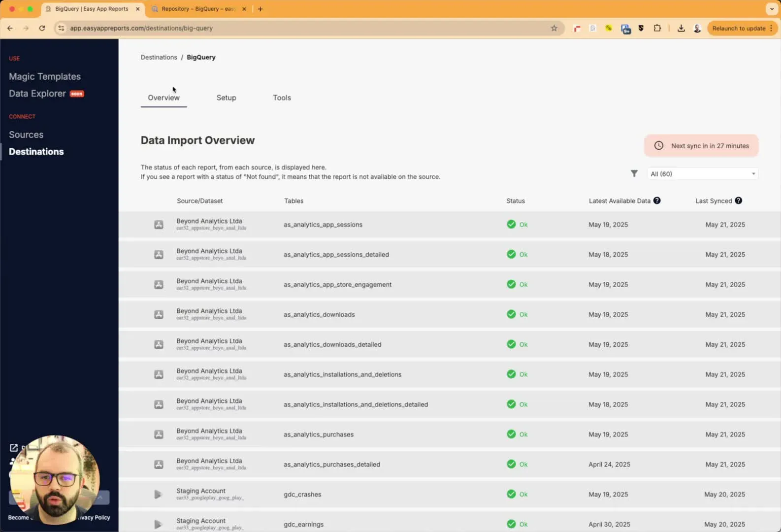Switch to the Setup tab
The height and width of the screenshot is (532, 781).
(227, 98)
